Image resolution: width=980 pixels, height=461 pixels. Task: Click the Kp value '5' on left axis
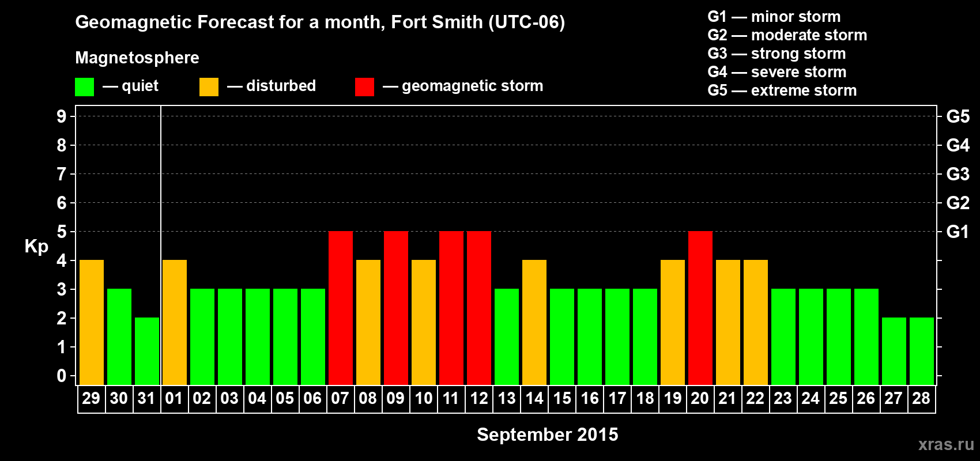click(62, 232)
